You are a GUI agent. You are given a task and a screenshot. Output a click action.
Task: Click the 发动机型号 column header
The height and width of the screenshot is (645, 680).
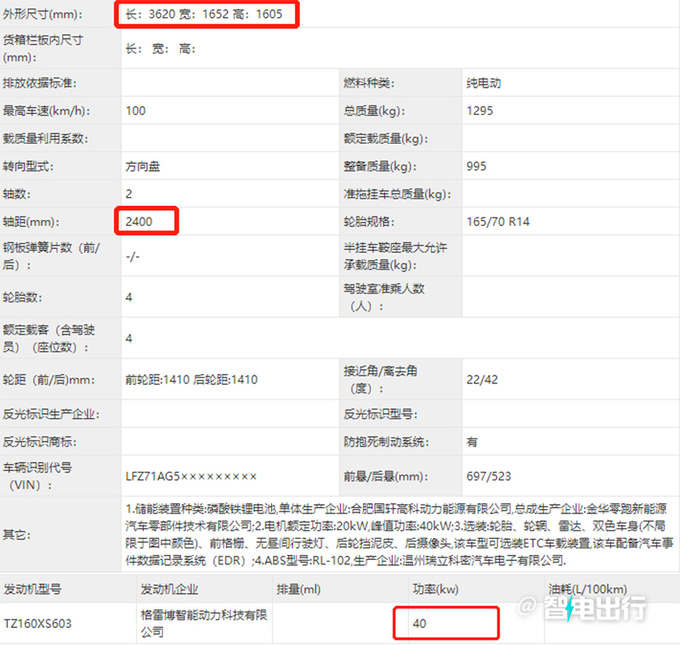[x=33, y=589]
